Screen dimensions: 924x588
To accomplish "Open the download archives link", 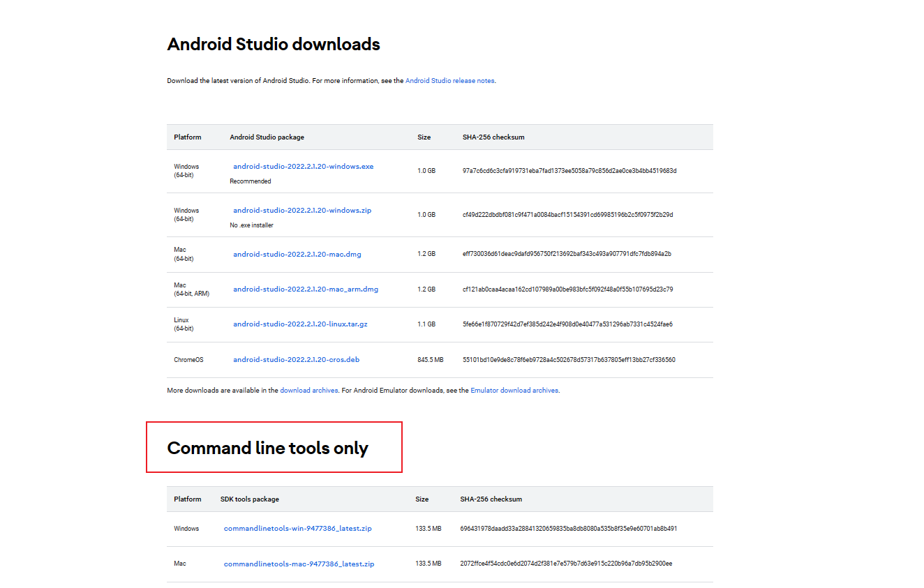I will [x=309, y=391].
